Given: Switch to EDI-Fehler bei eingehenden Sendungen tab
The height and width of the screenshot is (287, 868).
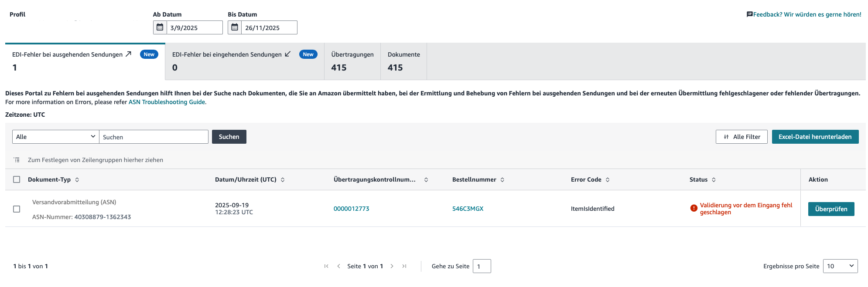Looking at the screenshot, I should click(x=244, y=61).
